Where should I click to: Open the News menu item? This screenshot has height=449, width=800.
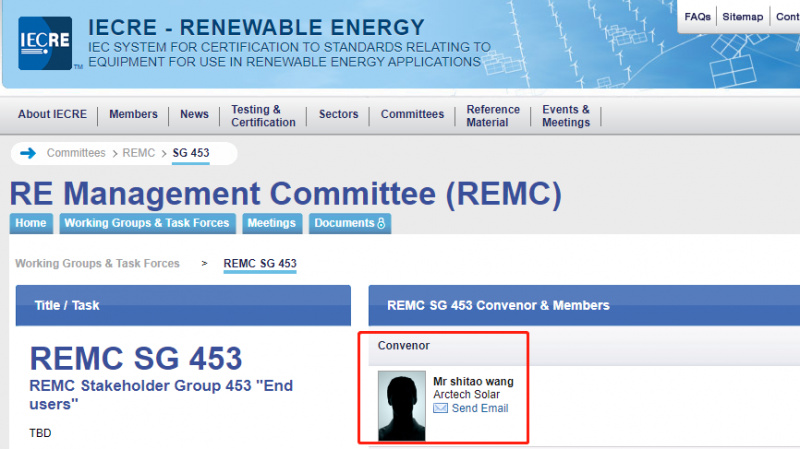(194, 115)
